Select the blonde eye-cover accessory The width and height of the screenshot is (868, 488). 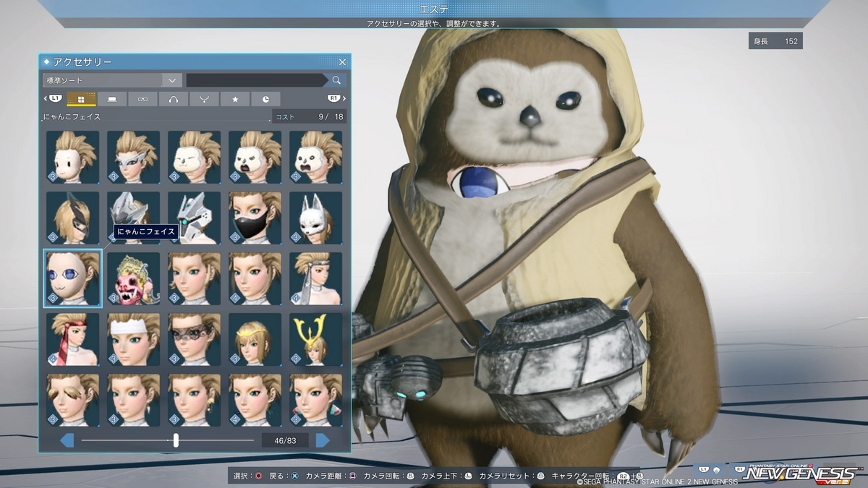pos(73,400)
